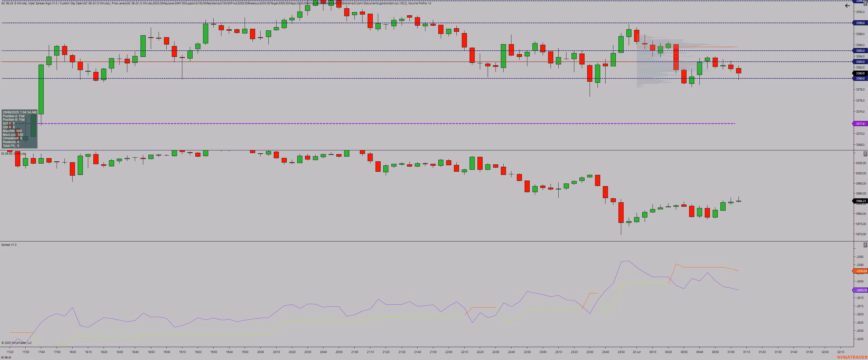Click the 3385.0 price level marker
The width and height of the screenshot is (868, 360).
click(x=860, y=50)
